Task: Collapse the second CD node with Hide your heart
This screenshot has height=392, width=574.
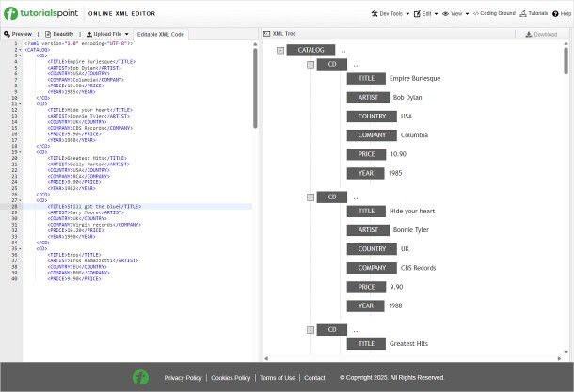Action: tap(311, 197)
